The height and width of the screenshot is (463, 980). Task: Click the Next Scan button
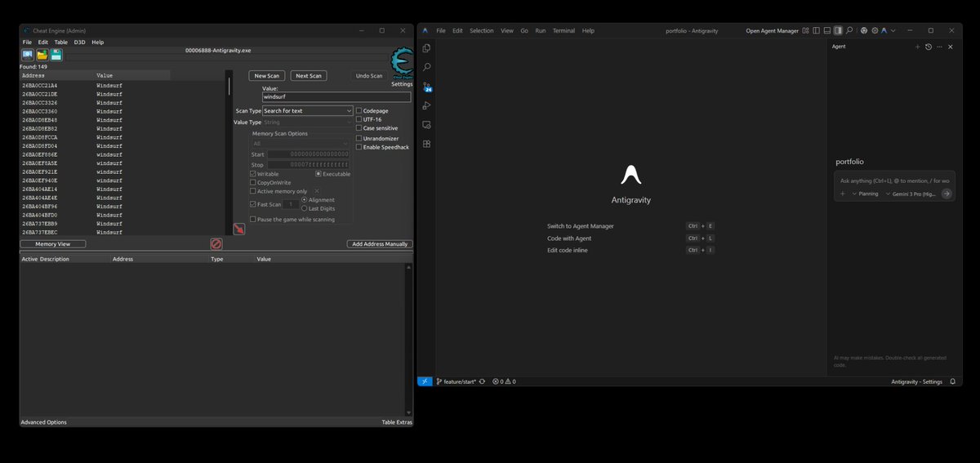309,76
